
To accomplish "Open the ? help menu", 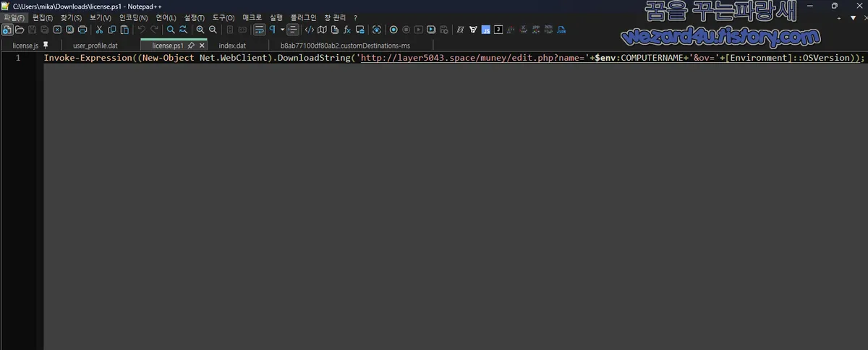I will (355, 17).
